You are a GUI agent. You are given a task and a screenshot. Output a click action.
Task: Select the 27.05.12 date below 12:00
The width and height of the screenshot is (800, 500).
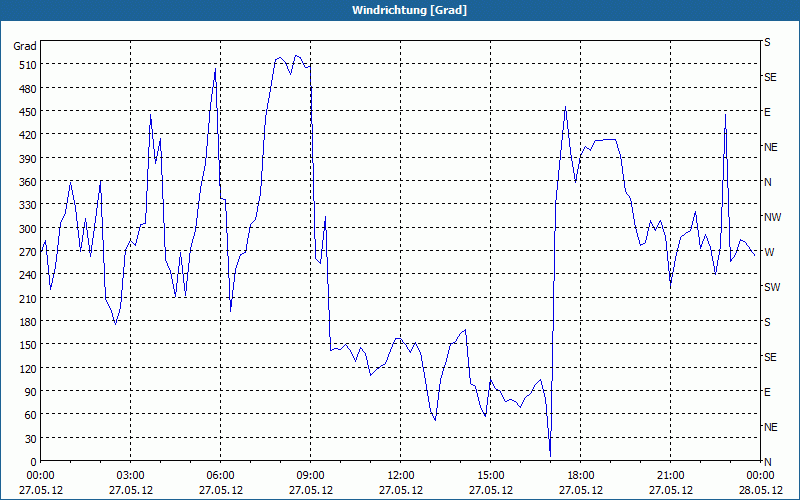[401, 490]
